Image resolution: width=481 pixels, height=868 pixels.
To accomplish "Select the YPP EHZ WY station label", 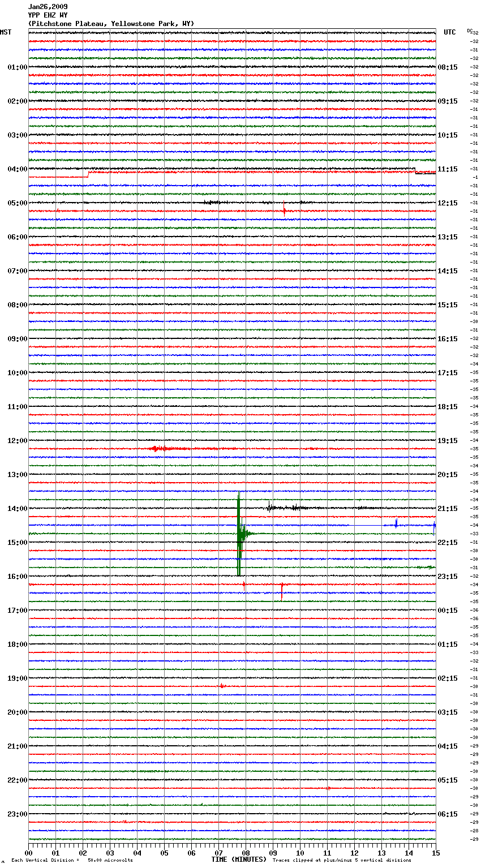I will tap(48, 15).
